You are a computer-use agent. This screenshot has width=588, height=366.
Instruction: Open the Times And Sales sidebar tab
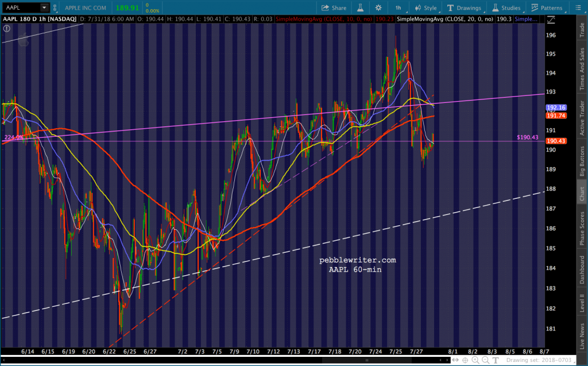click(582, 69)
